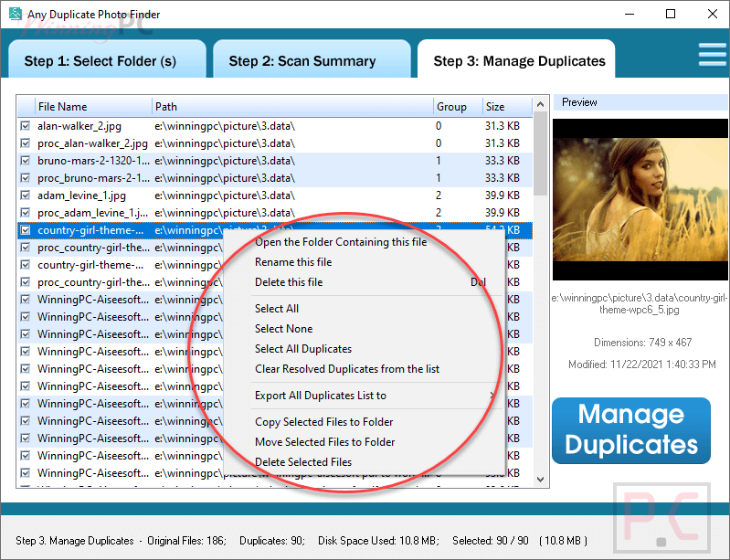The height and width of the screenshot is (560, 730).
Task: Uncheck the proc_alan-walker_2.jpg checkbox
Action: (x=26, y=143)
